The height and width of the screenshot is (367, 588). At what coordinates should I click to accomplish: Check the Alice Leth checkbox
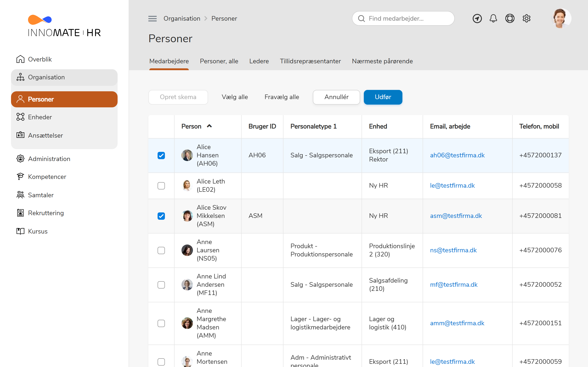161,186
